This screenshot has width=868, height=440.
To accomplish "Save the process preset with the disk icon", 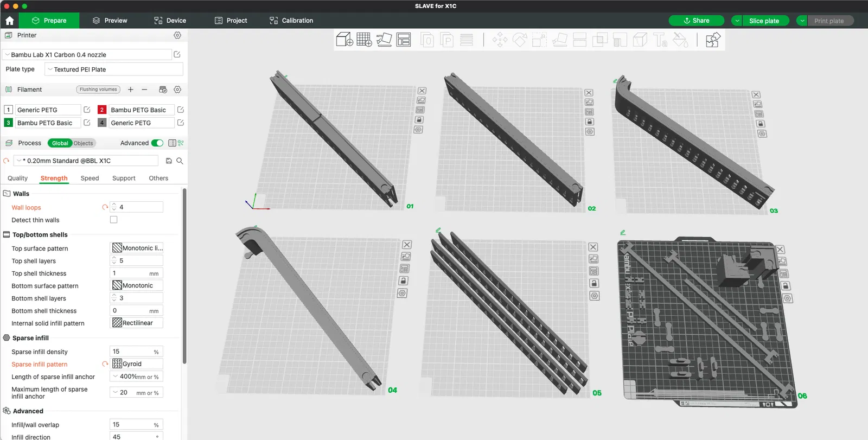I will [x=169, y=161].
